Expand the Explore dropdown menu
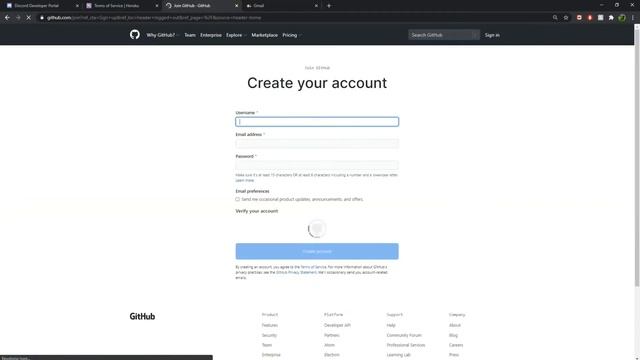The width and height of the screenshot is (640, 360). (236, 35)
